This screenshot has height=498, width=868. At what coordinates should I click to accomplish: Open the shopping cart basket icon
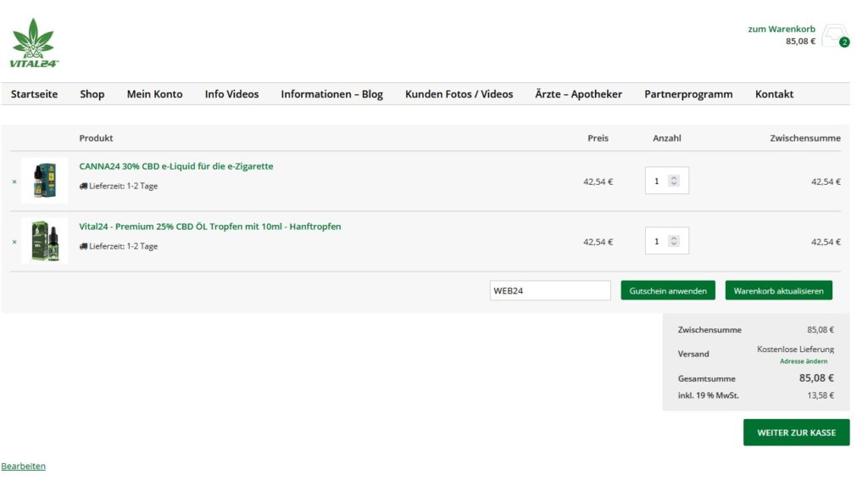coord(833,36)
